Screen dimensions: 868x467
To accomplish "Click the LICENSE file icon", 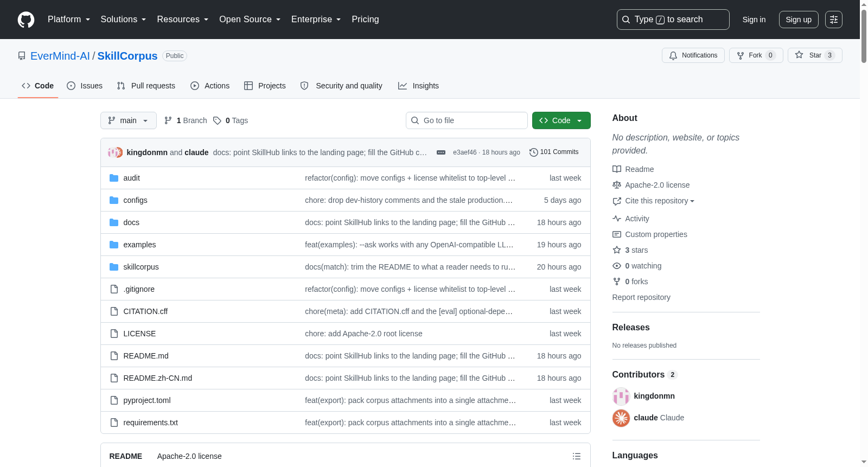I will pos(114,334).
